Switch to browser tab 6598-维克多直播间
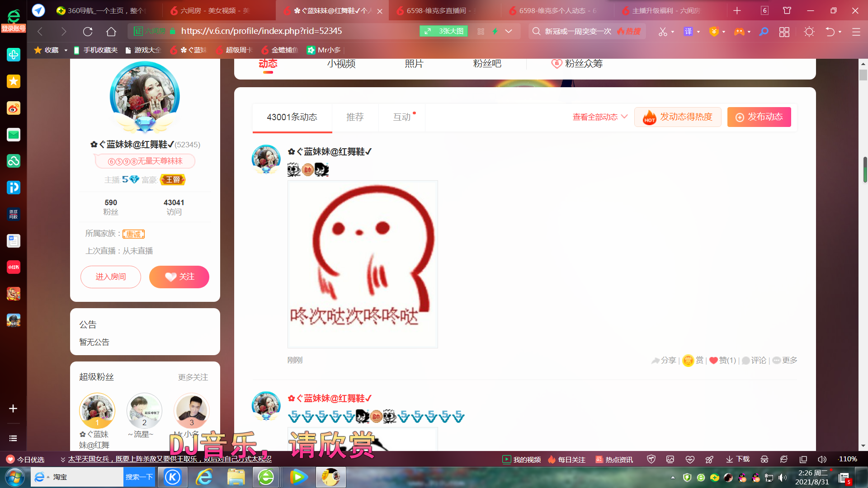Image resolution: width=868 pixels, height=488 pixels. coord(438,10)
